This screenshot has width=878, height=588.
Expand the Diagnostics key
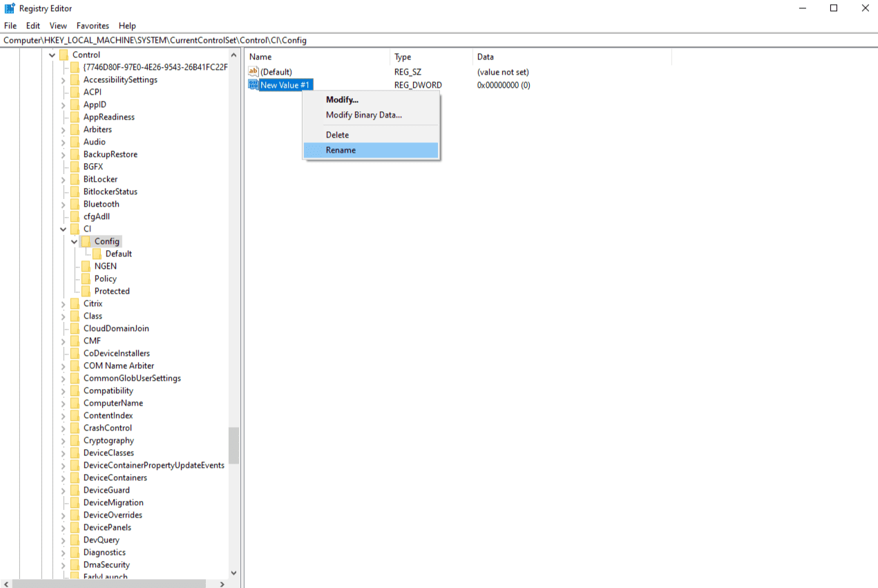point(63,552)
